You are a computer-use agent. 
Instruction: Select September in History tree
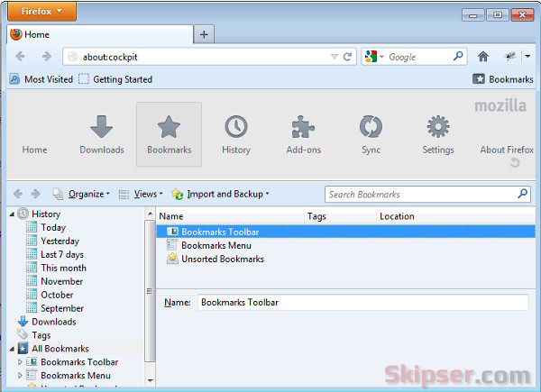click(61, 308)
